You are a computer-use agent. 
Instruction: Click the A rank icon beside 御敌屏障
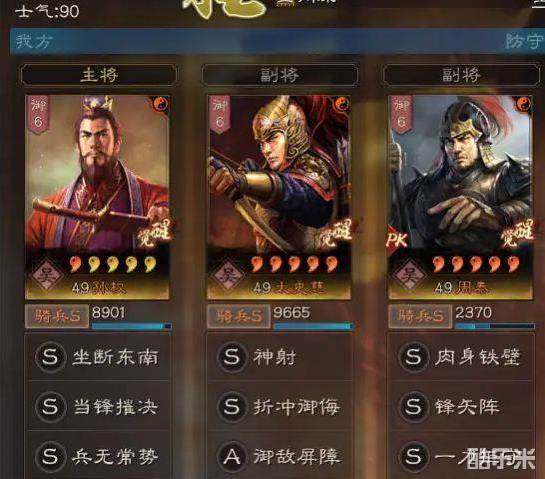(232, 456)
